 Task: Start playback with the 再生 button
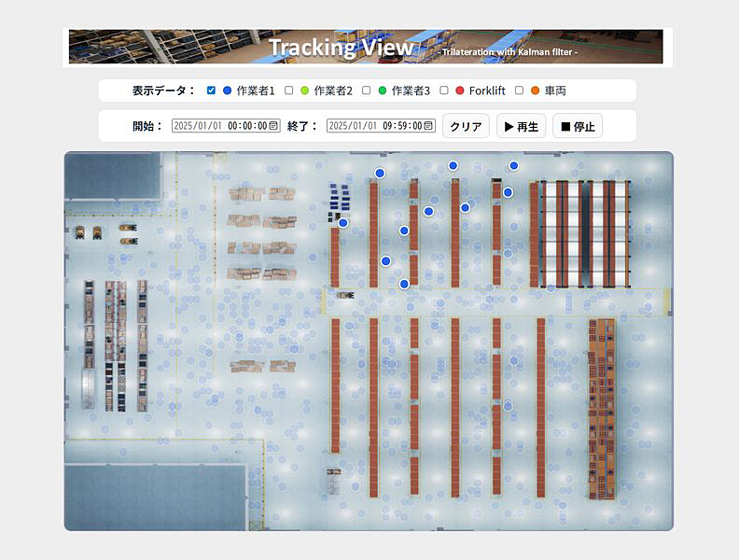coord(521,126)
